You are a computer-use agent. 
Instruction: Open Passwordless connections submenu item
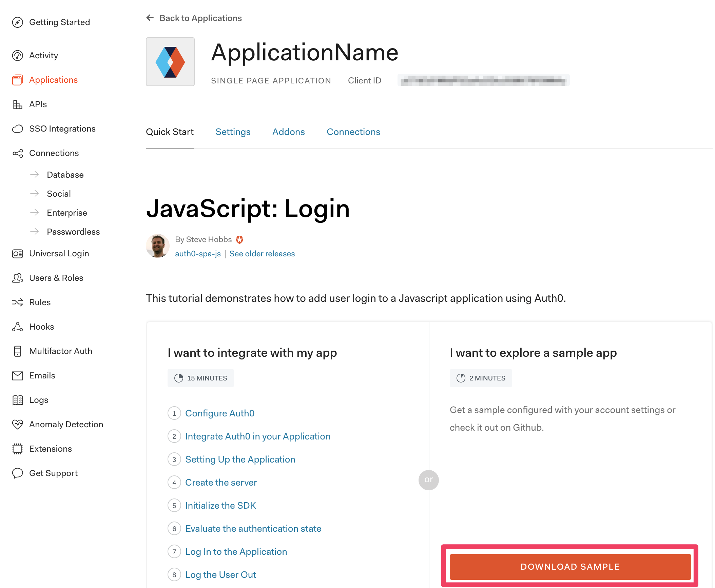tap(73, 232)
